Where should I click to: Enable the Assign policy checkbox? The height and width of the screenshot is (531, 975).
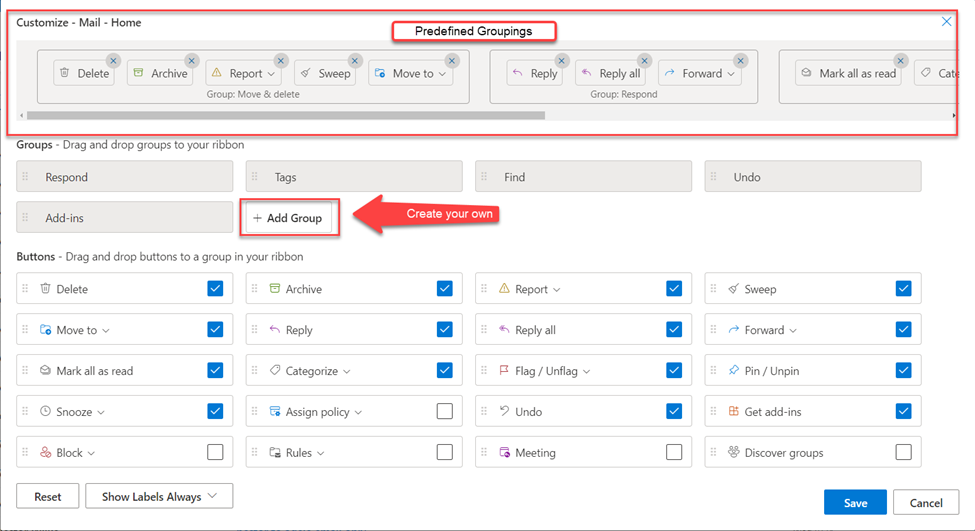[445, 412]
